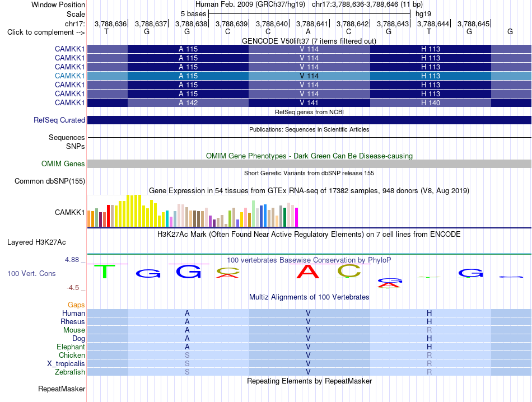
Task: Click the Dog species label
Action: [x=78, y=339]
